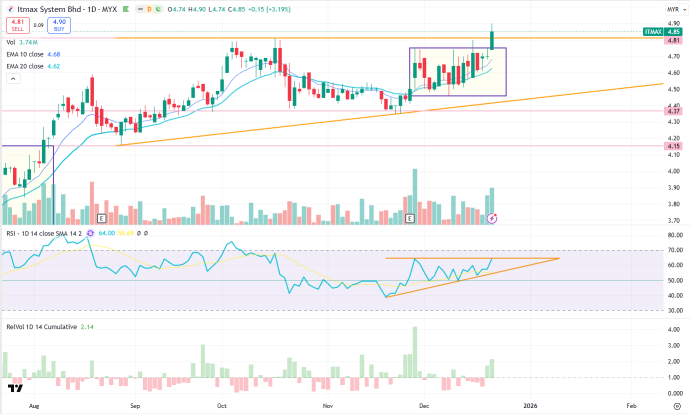
Task: Open the TradingView logo at bottom left
Action: click(15, 388)
